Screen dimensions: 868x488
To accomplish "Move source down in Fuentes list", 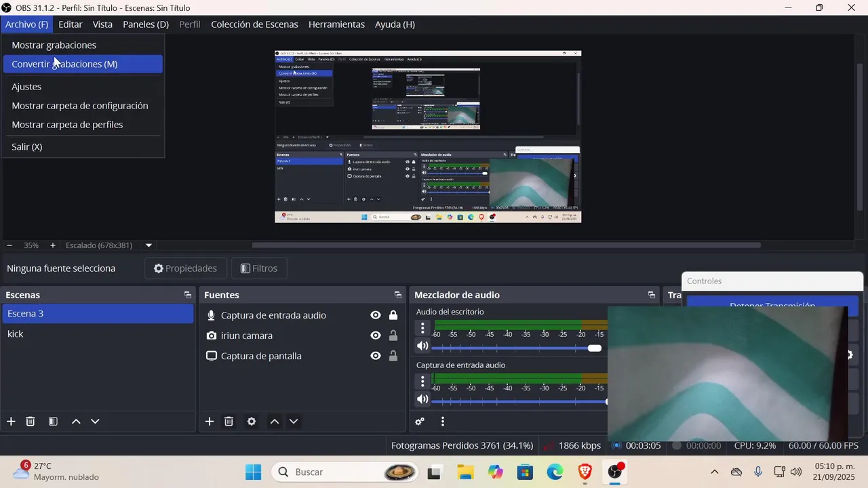I will [x=294, y=422].
